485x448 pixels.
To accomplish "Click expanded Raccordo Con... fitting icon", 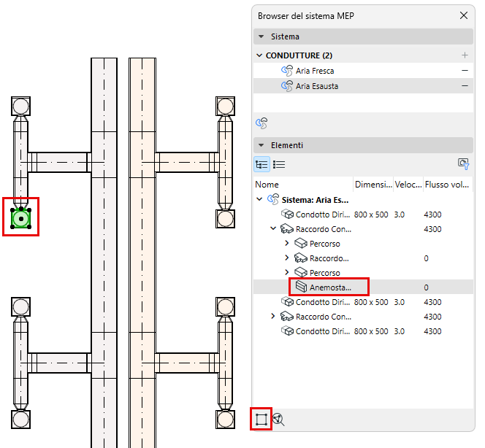I will pos(287,229).
